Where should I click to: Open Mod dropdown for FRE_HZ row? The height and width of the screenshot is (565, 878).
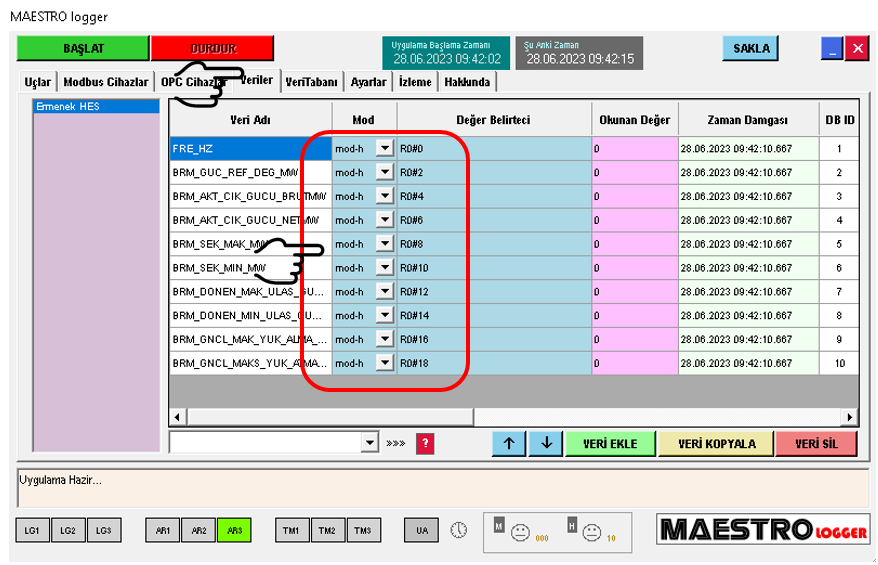pyautogui.click(x=385, y=148)
